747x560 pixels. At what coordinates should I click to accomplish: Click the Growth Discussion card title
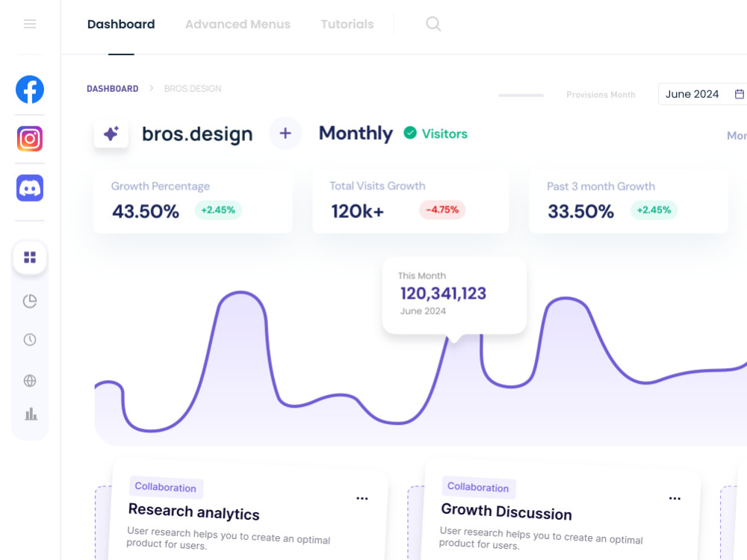tap(506, 512)
